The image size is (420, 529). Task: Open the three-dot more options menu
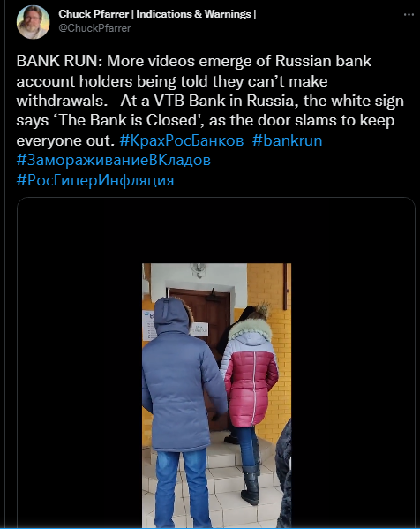click(x=409, y=14)
